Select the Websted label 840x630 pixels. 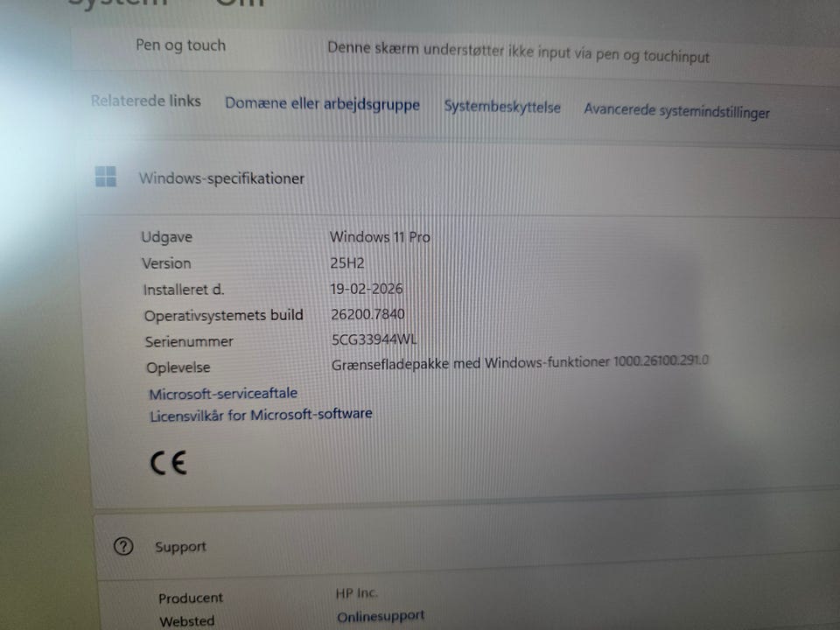(187, 621)
